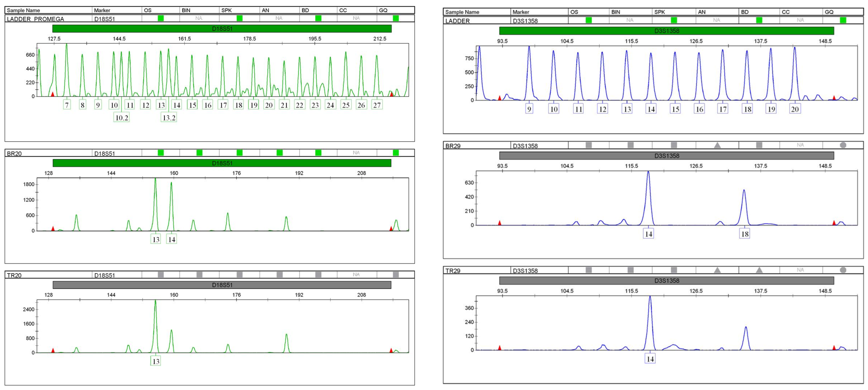Select allele label 18 under BR29 peak
The height and width of the screenshot is (390, 868).
pos(745,234)
